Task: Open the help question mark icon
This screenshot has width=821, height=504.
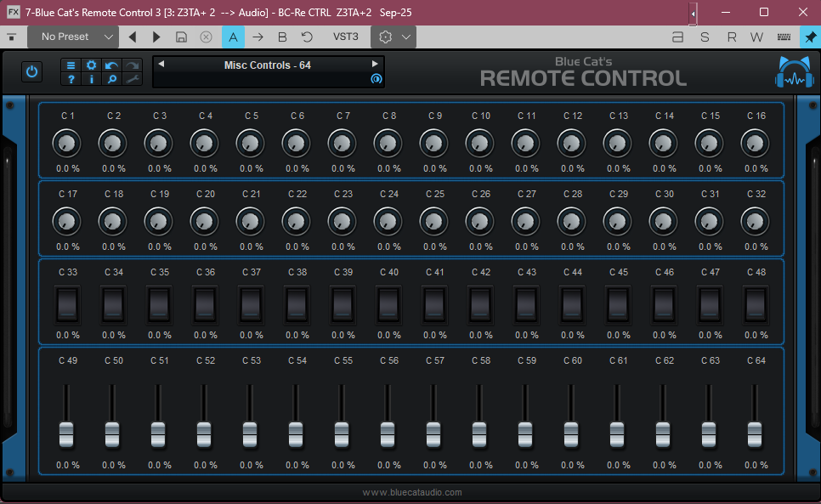Action: (x=71, y=79)
